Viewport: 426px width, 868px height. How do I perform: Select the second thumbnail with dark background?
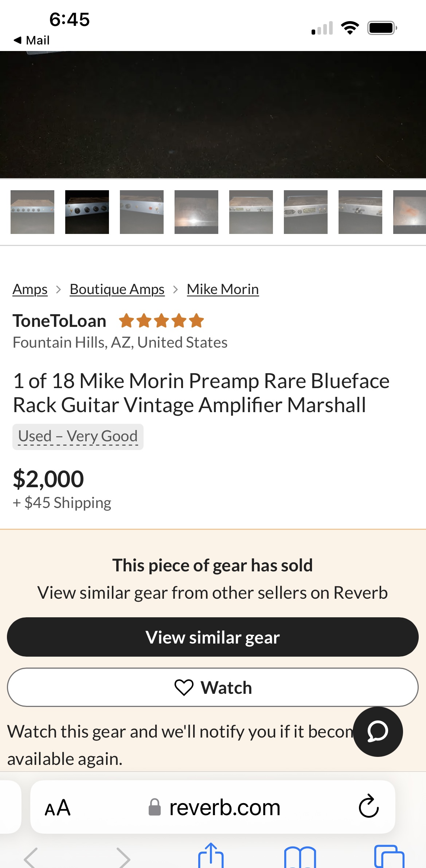(87, 212)
